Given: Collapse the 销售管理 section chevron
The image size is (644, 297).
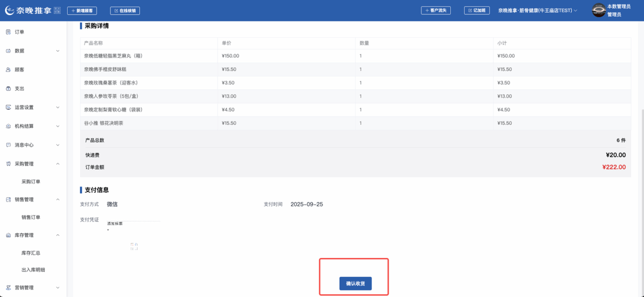Looking at the screenshot, I should pyautogui.click(x=57, y=200).
